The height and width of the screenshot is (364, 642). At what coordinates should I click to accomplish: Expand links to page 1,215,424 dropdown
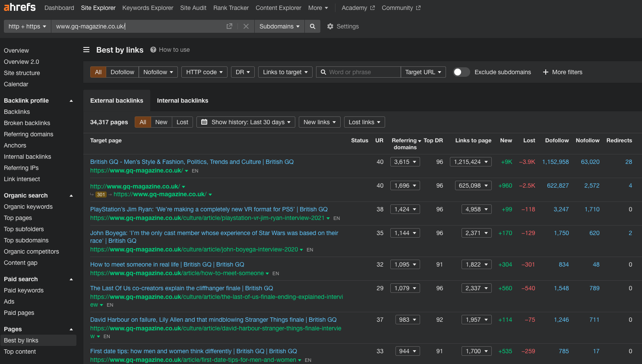point(471,162)
